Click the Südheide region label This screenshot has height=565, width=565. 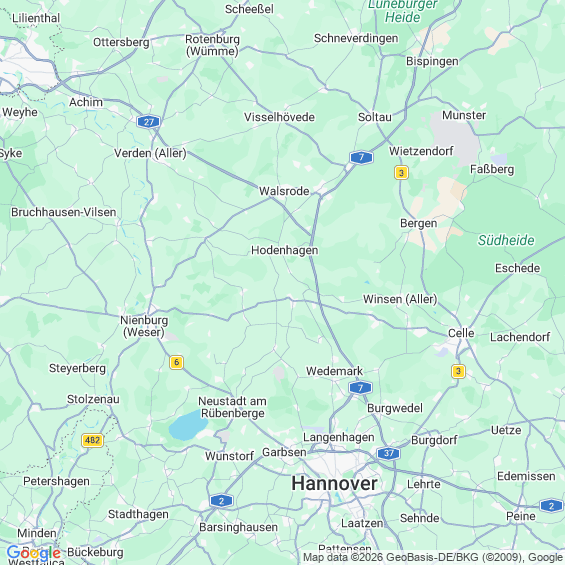pos(506,240)
